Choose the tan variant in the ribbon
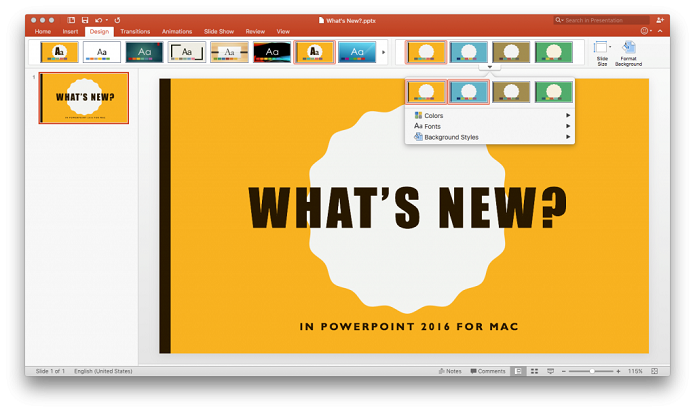 511,52
